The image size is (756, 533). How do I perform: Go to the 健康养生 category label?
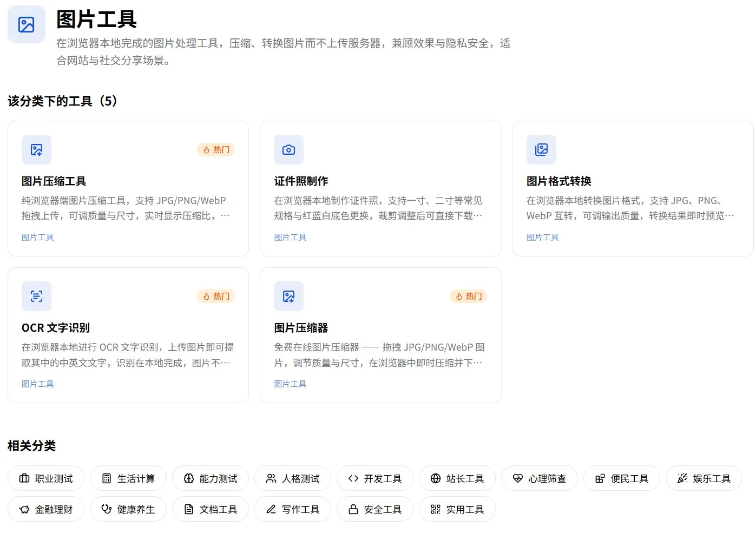click(136, 509)
